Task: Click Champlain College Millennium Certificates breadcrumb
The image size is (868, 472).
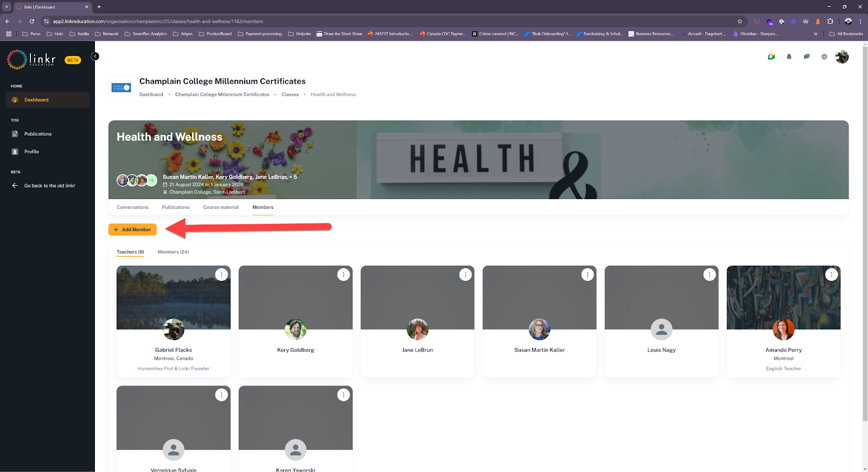Action: pos(222,94)
